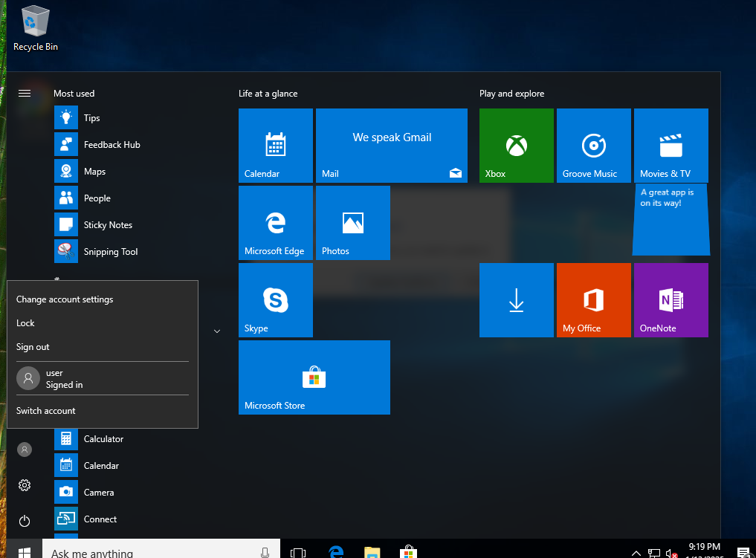The image size is (756, 558).
Task: Launch the Microsoft Edge tile
Action: (275, 223)
